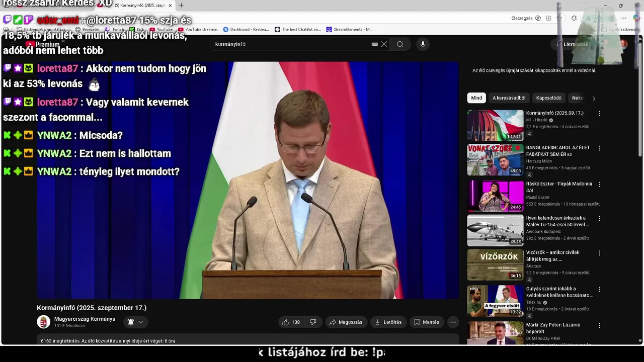Open YouTube streamer bookmark
Viewport: 644px width, 362px height.
point(198,30)
